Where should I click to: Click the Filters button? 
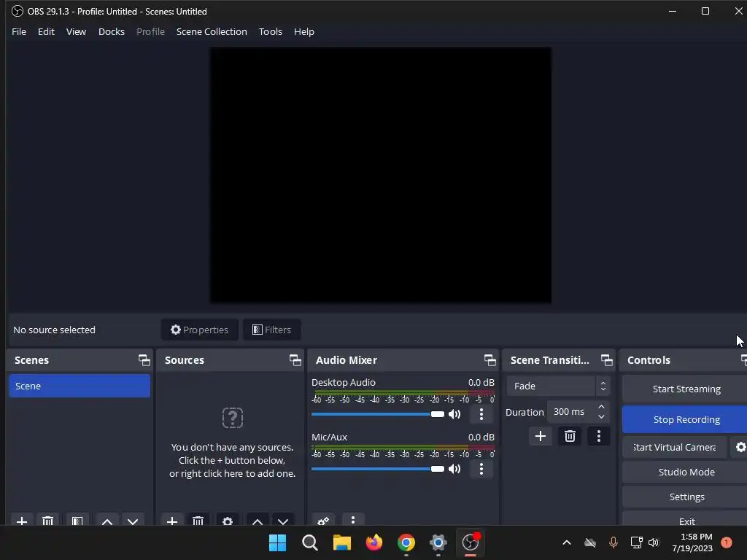pyautogui.click(x=271, y=330)
